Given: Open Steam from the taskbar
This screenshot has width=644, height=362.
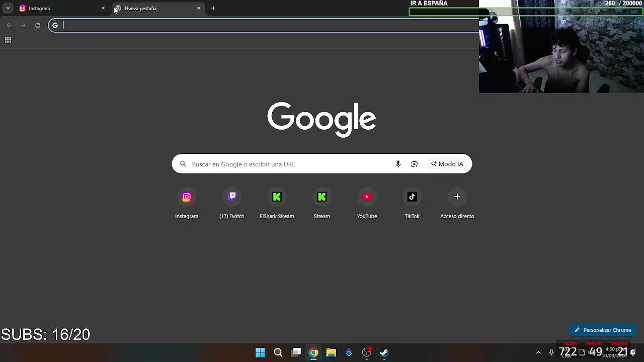Looking at the screenshot, I should (x=384, y=352).
